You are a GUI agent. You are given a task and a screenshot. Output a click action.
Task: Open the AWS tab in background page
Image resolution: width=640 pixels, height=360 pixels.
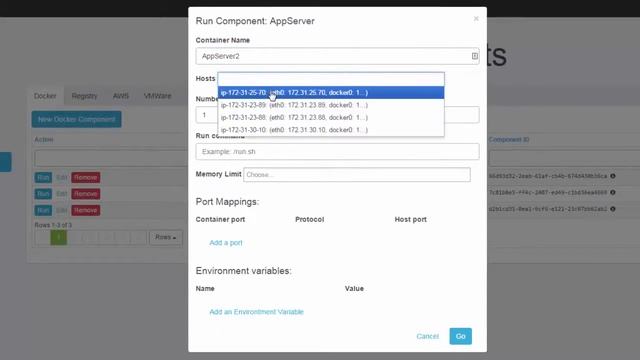coord(121,96)
